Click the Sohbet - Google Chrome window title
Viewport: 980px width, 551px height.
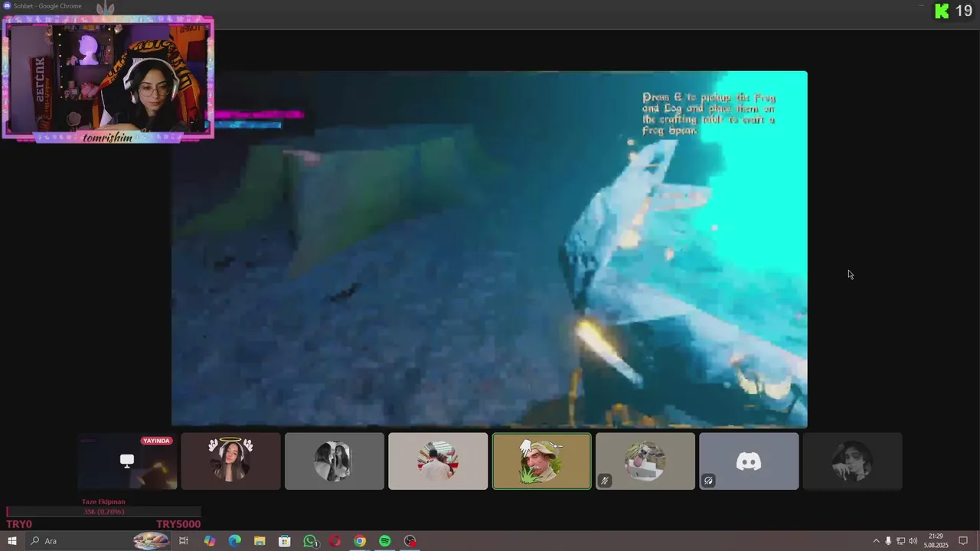pyautogui.click(x=47, y=6)
